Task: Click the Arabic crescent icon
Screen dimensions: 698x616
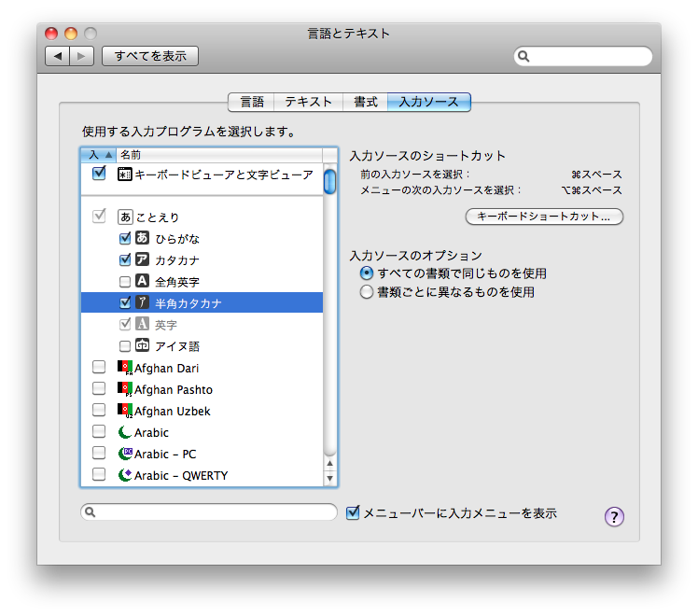Action: pyautogui.click(x=125, y=432)
